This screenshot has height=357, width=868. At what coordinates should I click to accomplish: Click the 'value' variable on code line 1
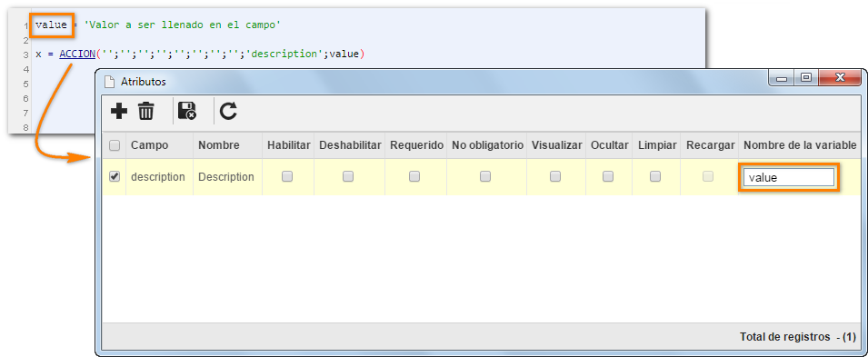pos(51,25)
